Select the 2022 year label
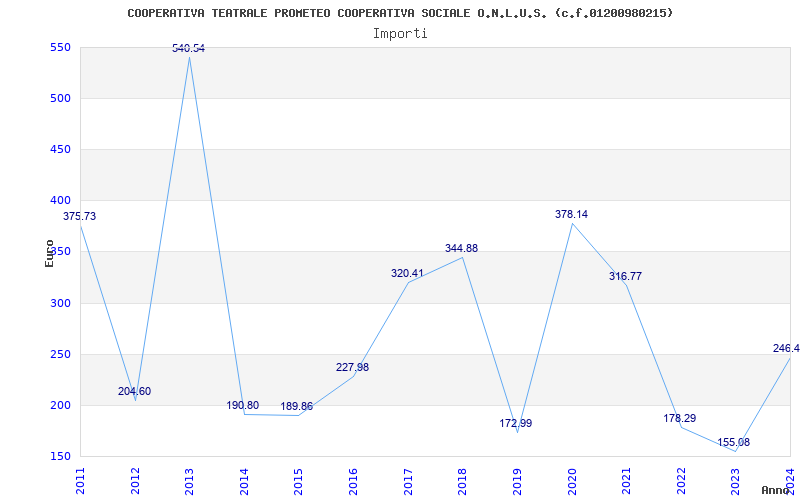 pos(681,481)
